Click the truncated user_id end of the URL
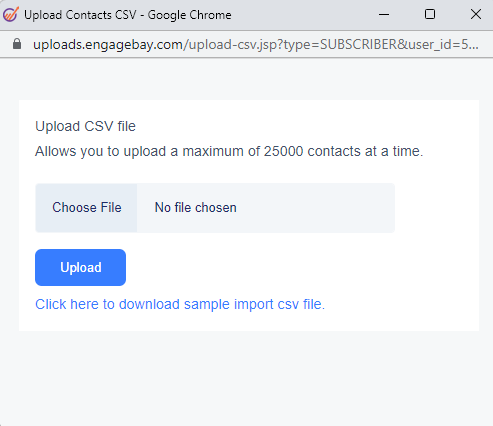This screenshot has height=426, width=493. pos(443,44)
